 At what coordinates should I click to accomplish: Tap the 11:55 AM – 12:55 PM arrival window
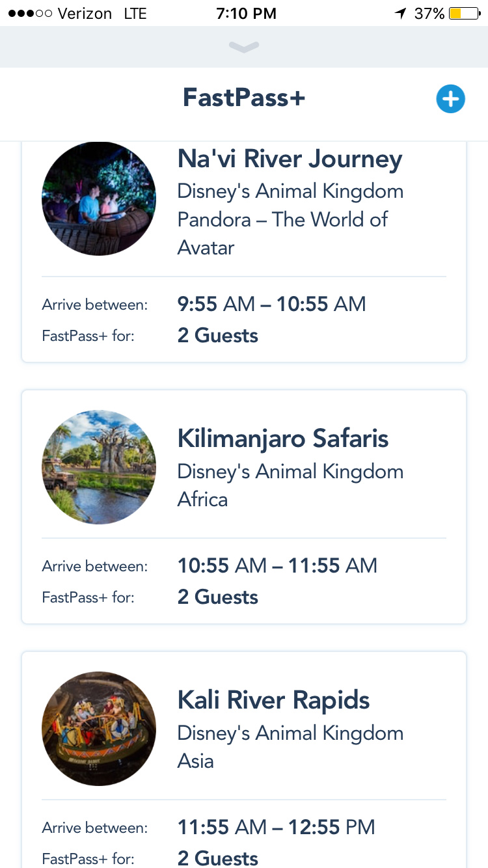[x=276, y=827]
